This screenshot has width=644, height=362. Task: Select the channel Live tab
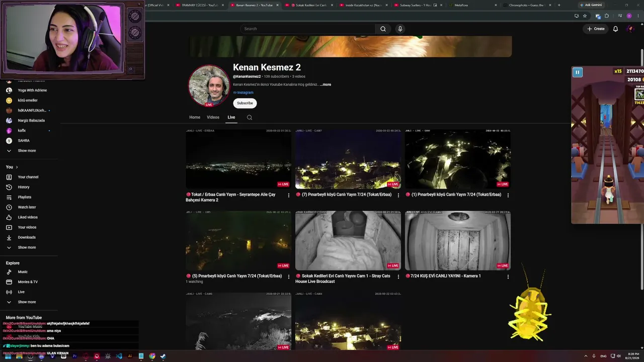pyautogui.click(x=231, y=117)
